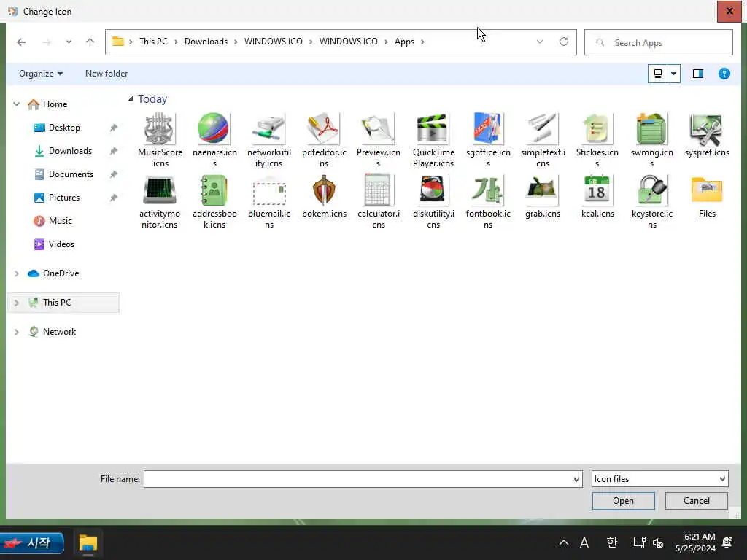Open the Help question mark button
The image size is (747, 560).
click(724, 74)
